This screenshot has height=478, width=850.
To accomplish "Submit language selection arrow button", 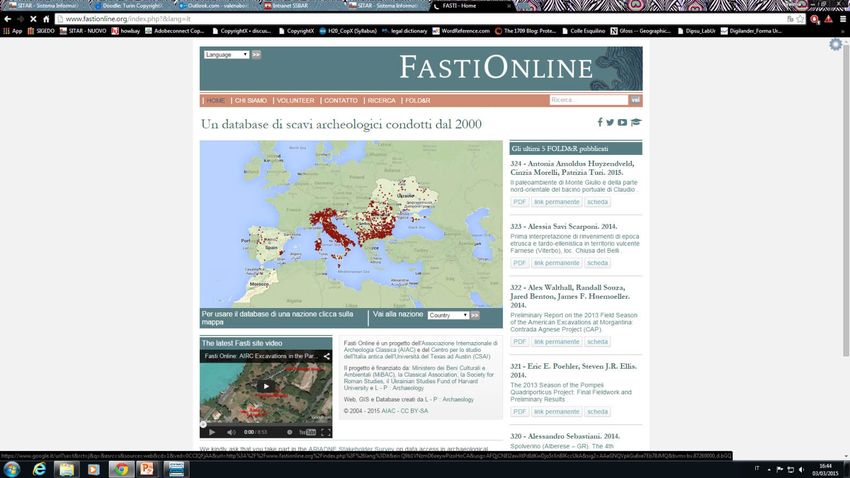I will (256, 55).
